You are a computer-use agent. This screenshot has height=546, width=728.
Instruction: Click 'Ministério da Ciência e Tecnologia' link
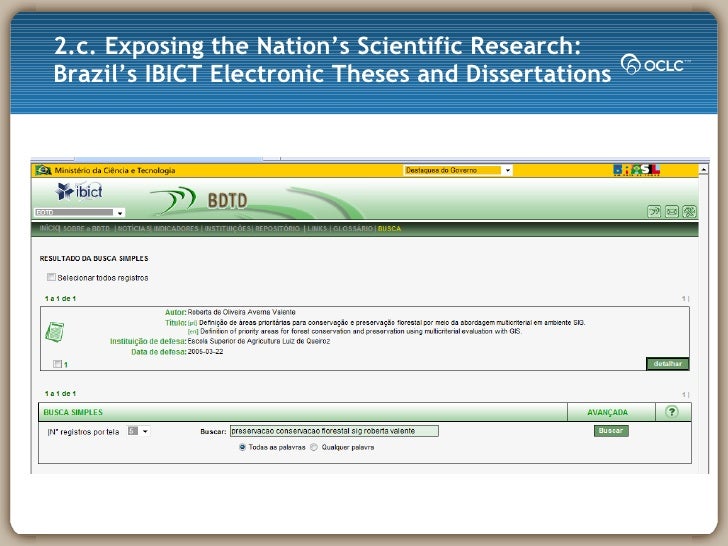[x=115, y=170]
